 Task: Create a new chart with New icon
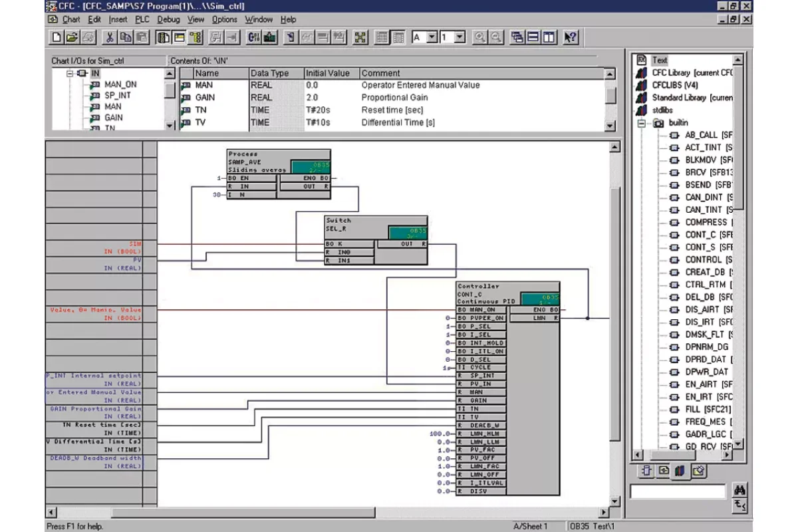coord(57,38)
